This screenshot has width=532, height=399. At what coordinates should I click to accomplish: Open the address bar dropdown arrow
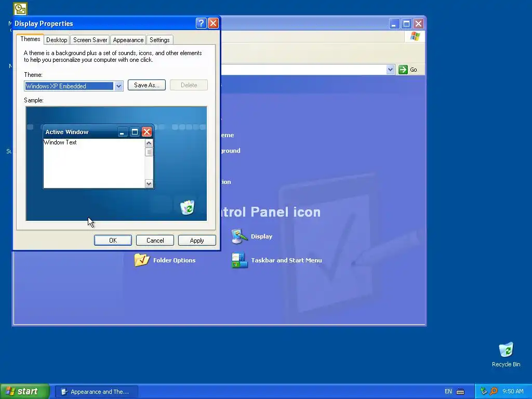390,70
